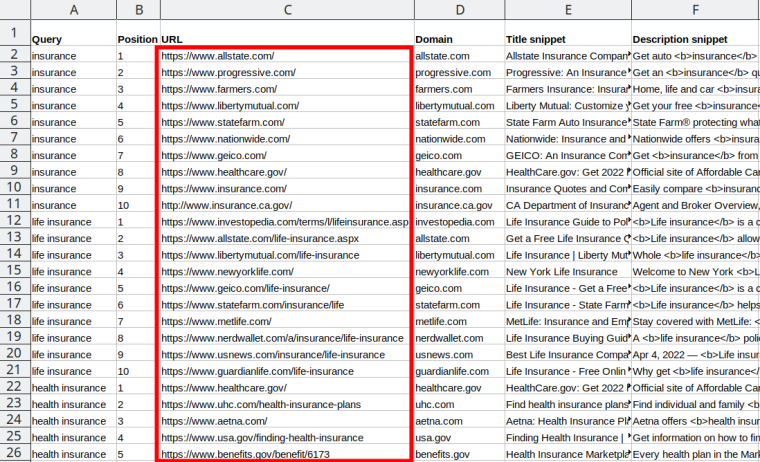Click the 'URL' header cell
The height and width of the screenshot is (462, 760).
[x=287, y=33]
